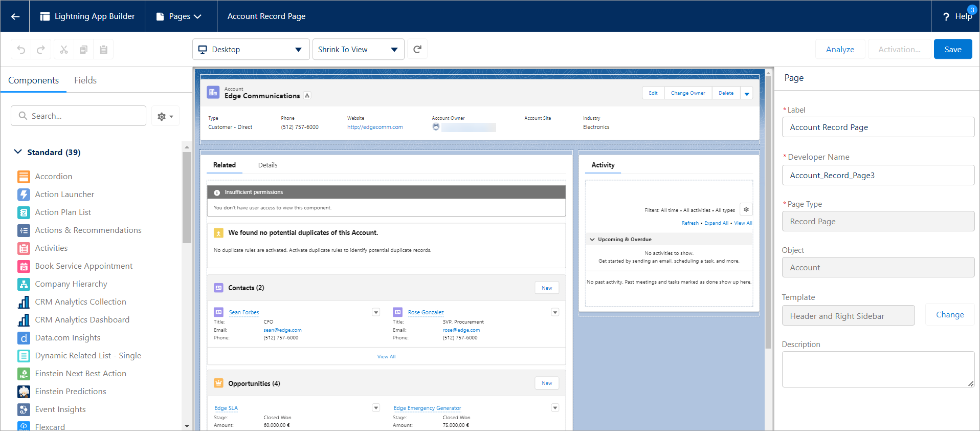Click the Cut scissors icon
The width and height of the screenshot is (980, 431).
[64, 50]
